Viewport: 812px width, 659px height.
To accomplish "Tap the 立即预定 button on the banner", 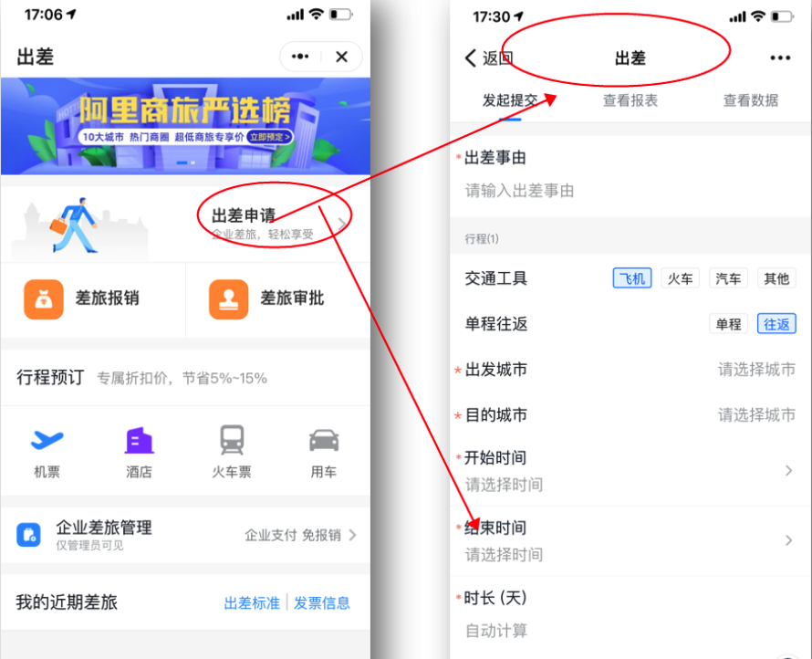I will [270, 137].
